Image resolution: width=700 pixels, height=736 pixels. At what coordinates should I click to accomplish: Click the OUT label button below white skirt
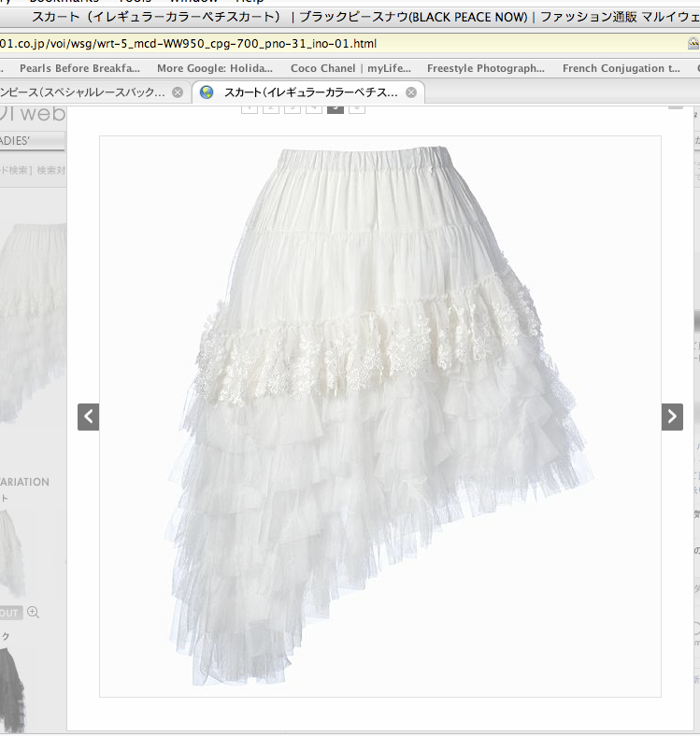pyautogui.click(x=9, y=613)
